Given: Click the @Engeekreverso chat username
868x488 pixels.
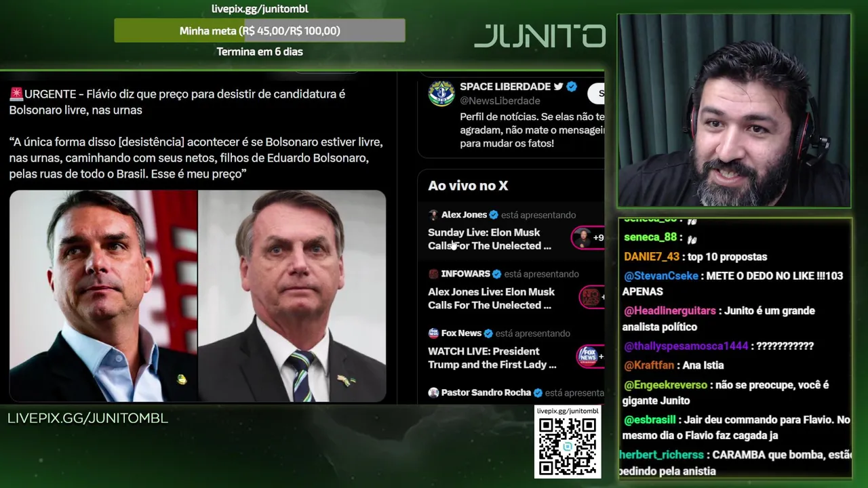Looking at the screenshot, I should point(665,384).
